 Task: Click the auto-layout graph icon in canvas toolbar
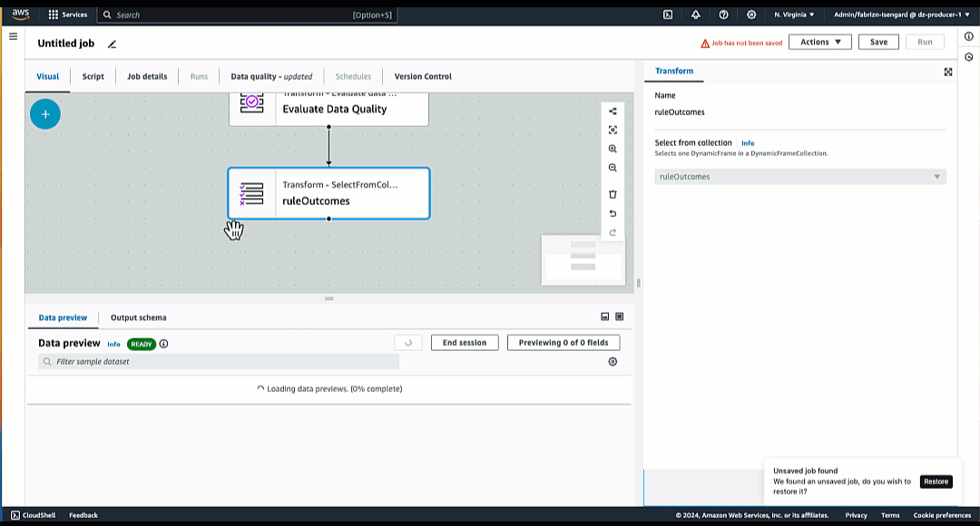point(612,112)
